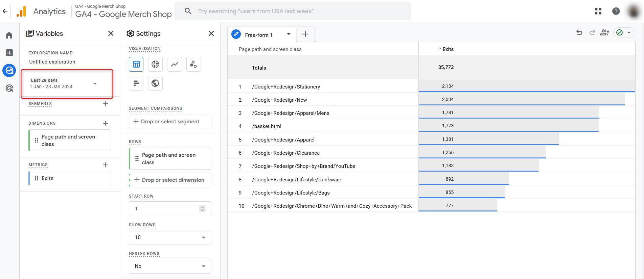Click the Analytics logo

point(21,11)
